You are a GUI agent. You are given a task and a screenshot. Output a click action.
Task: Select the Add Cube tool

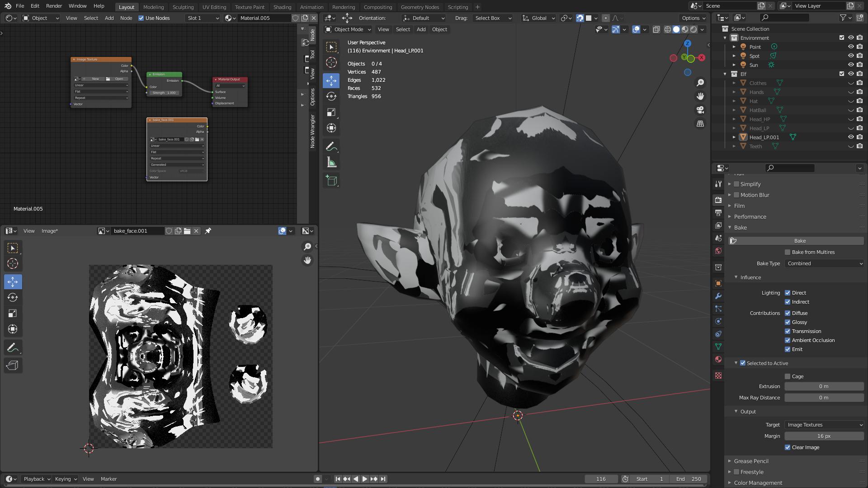click(x=331, y=181)
